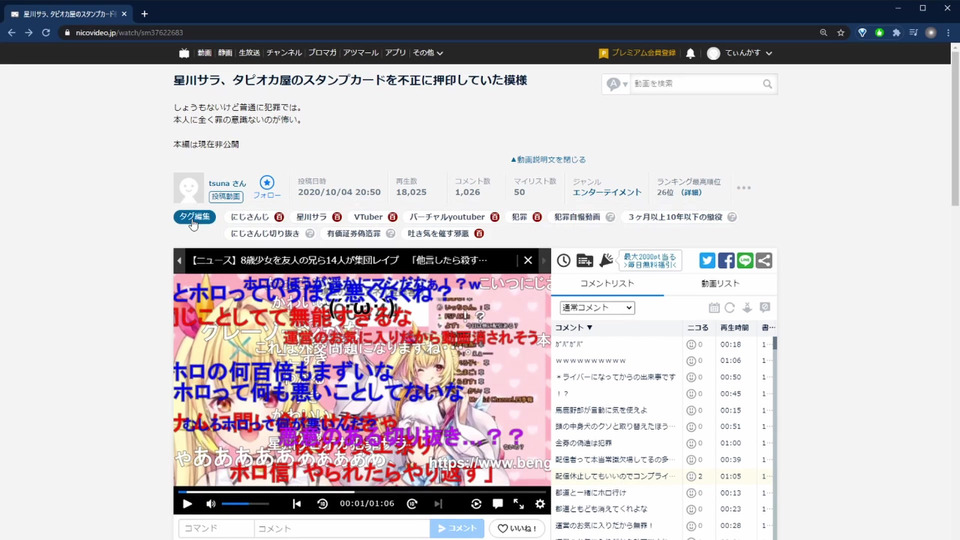This screenshot has width=960, height=540.
Task: Focus the comment text input
Action: 342,528
